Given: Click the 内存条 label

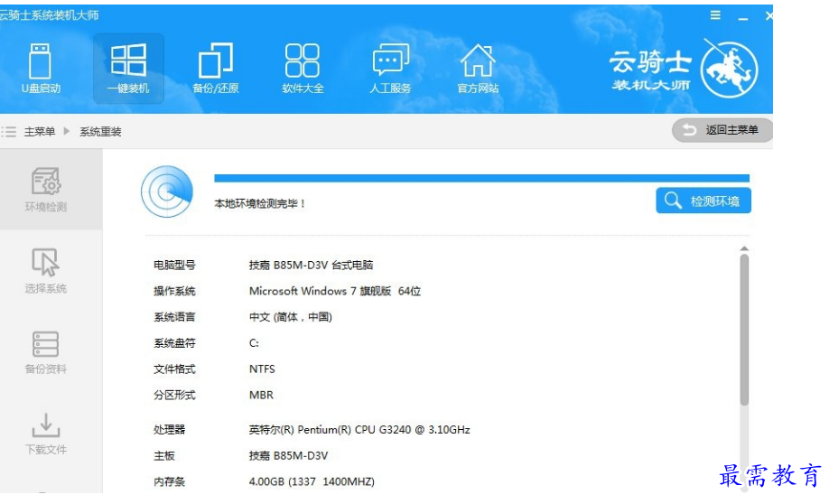Looking at the screenshot, I should (x=169, y=481).
